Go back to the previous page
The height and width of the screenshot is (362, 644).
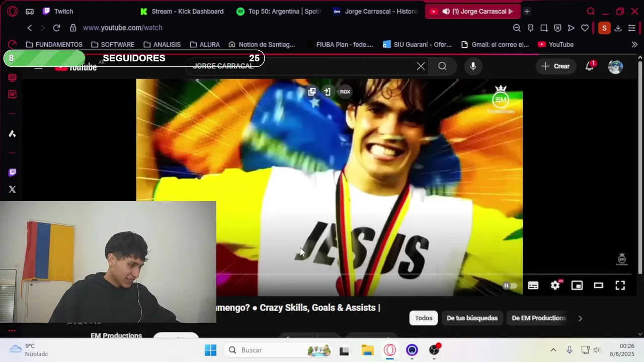click(x=30, y=28)
